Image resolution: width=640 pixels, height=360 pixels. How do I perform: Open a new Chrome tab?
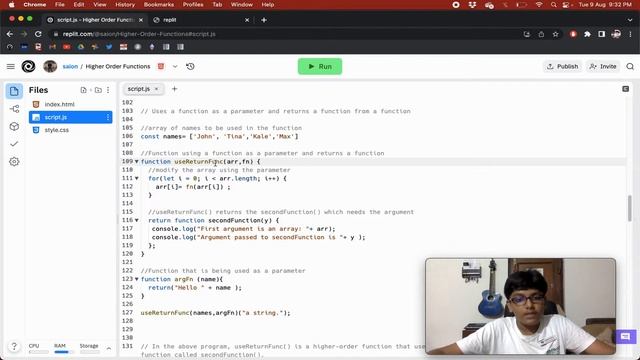coord(264,20)
